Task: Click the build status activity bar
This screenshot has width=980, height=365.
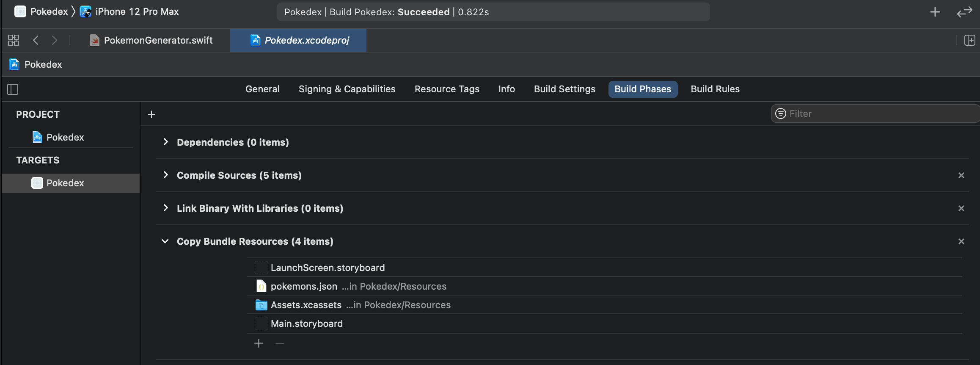Action: tap(493, 12)
